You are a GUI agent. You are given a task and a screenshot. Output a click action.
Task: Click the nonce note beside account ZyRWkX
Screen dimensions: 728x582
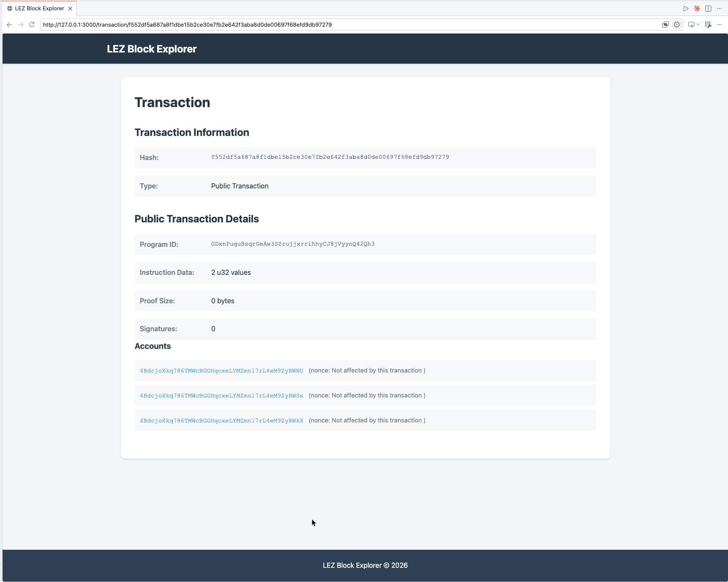(367, 420)
